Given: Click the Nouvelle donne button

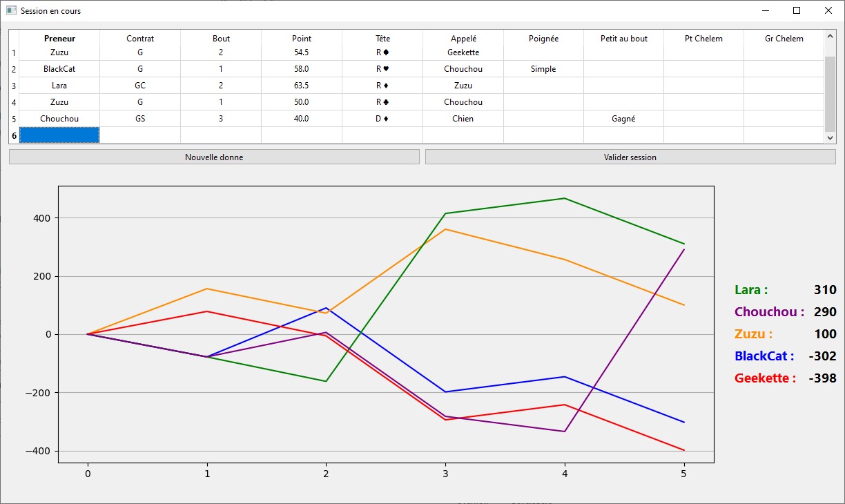Looking at the screenshot, I should (x=214, y=157).
